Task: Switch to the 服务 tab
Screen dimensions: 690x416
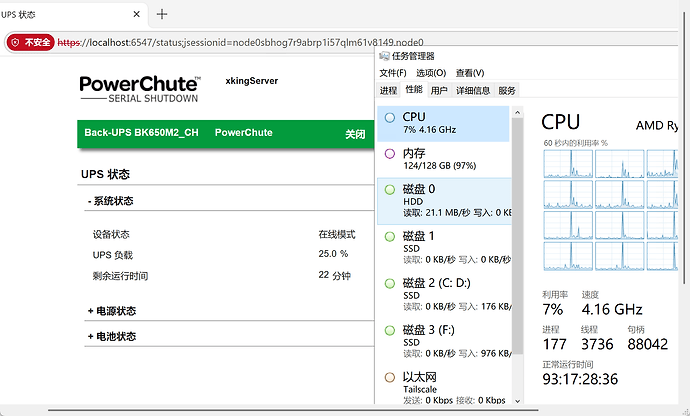Action: [x=506, y=90]
